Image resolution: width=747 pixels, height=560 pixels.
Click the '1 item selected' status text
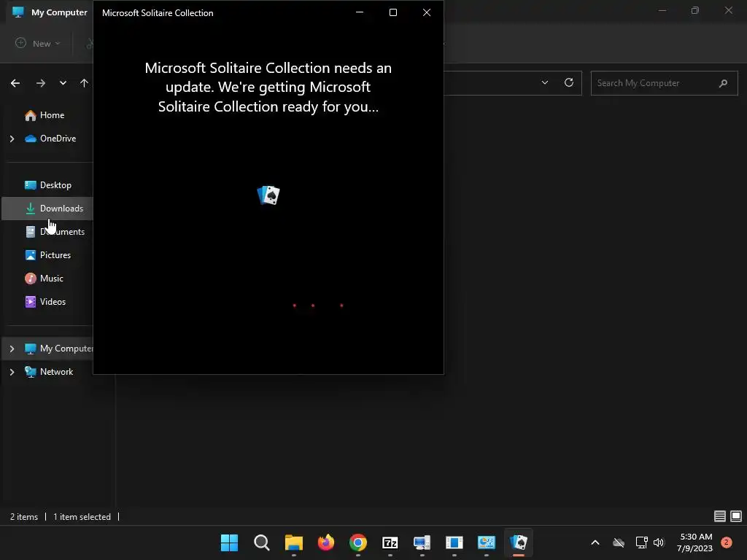[x=82, y=517]
